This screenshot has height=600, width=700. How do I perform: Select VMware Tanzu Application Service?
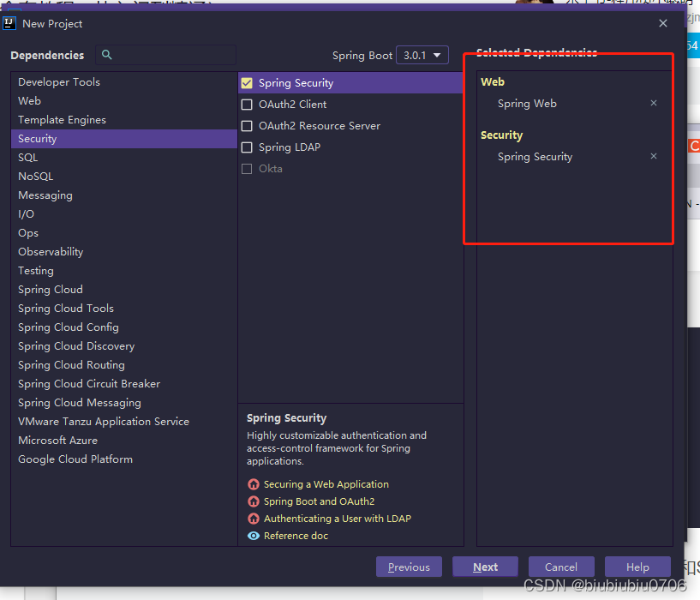tap(124, 422)
